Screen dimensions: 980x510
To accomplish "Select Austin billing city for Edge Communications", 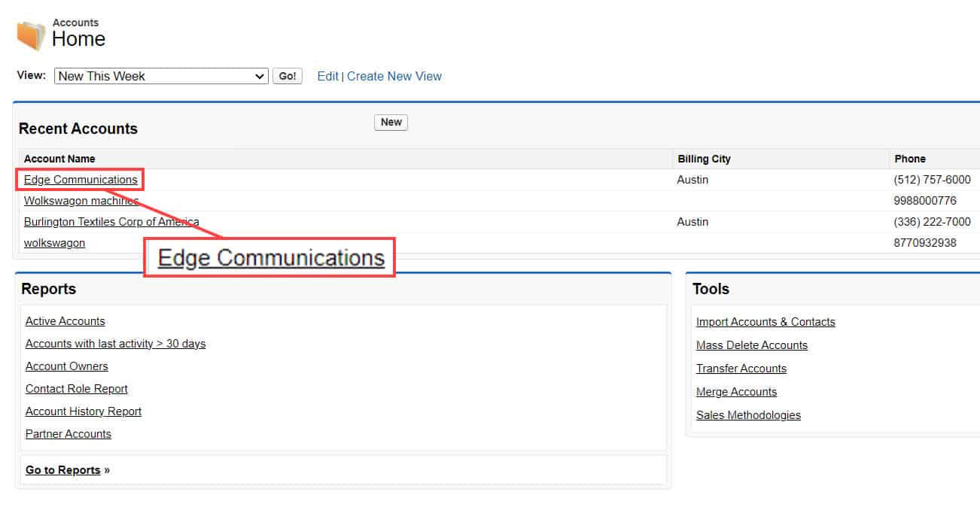I will pos(692,180).
